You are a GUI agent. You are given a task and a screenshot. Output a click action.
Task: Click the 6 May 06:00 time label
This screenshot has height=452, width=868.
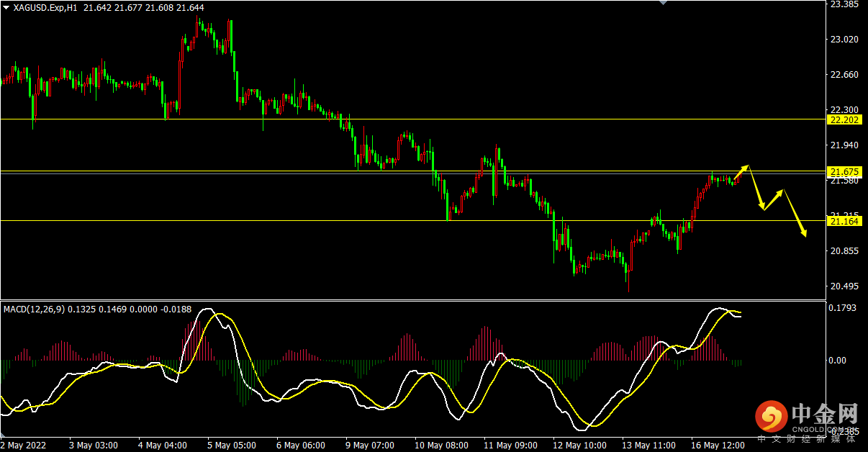pyautogui.click(x=302, y=446)
